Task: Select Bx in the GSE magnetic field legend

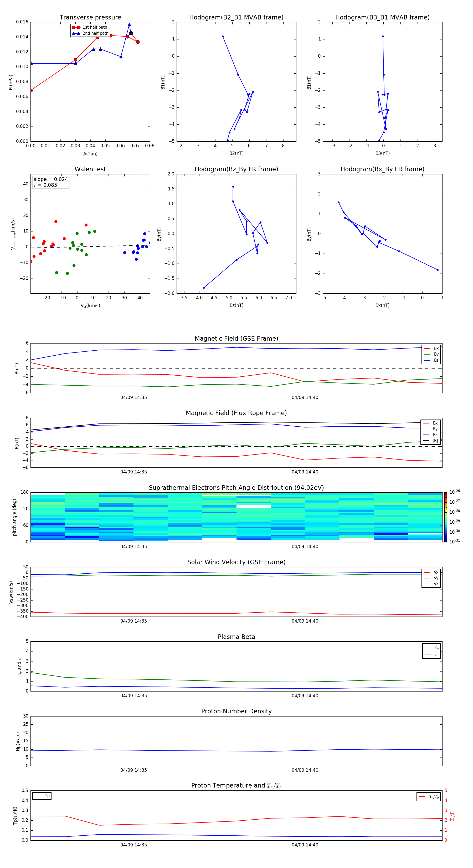Action: tap(431, 349)
